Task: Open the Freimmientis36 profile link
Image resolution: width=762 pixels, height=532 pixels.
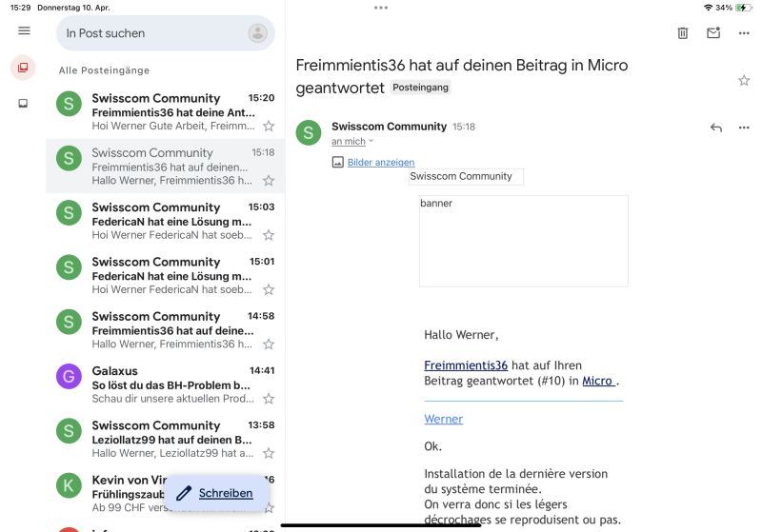Action: coord(466,365)
